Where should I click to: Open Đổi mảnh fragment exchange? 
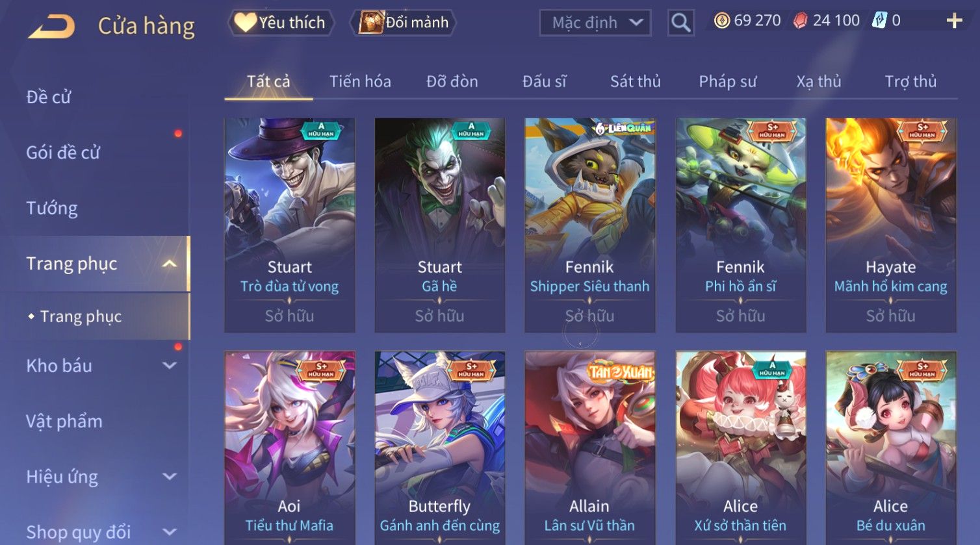404,23
